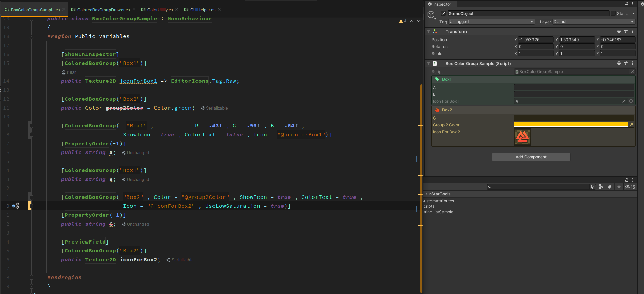
Task: Toggle hidden packages visibility showing 15
Action: 630,187
